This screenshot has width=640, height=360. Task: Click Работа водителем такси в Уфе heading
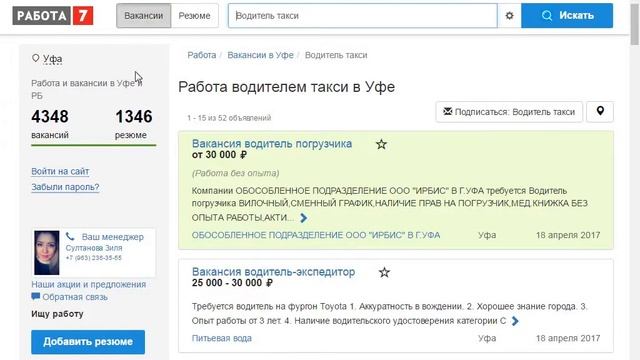pyautogui.click(x=287, y=87)
